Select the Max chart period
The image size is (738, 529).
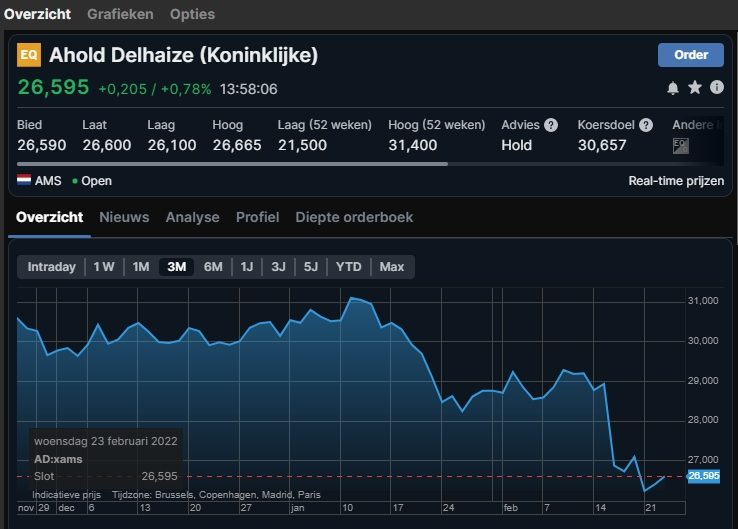pyautogui.click(x=392, y=267)
